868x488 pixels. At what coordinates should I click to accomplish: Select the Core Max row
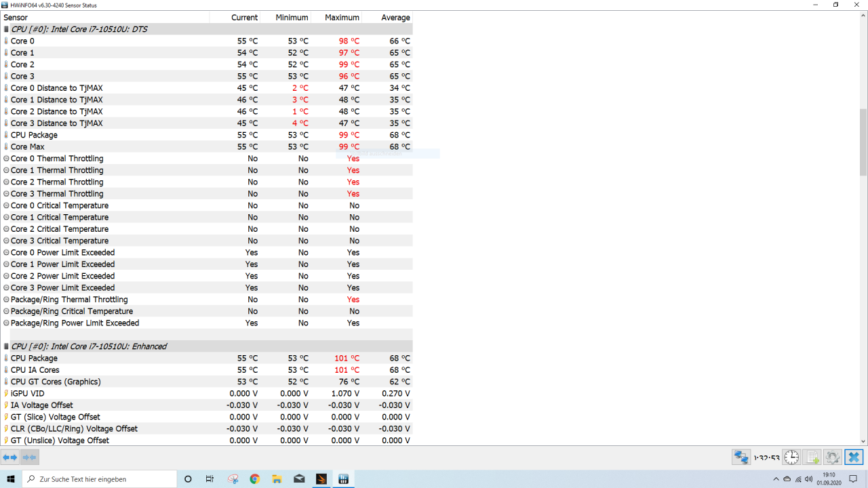(206, 146)
